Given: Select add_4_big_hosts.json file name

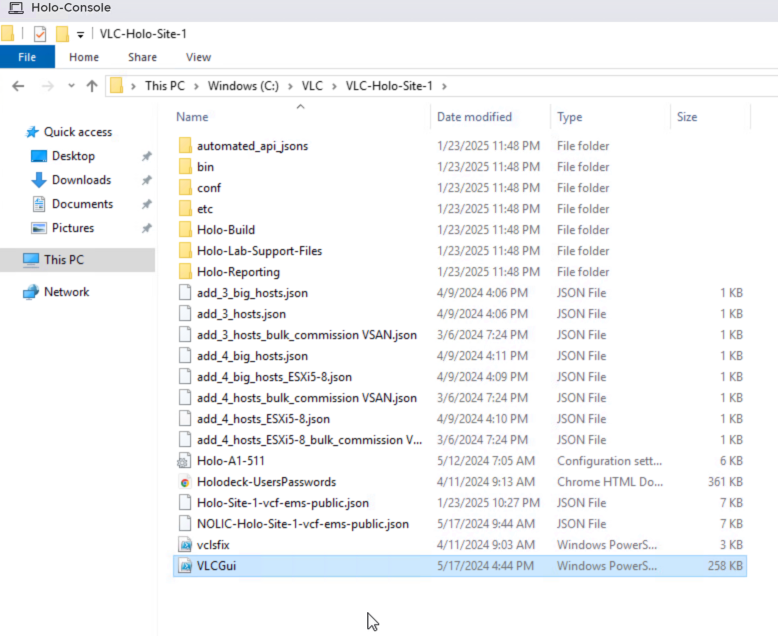Looking at the screenshot, I should pyautogui.click(x=252, y=356).
